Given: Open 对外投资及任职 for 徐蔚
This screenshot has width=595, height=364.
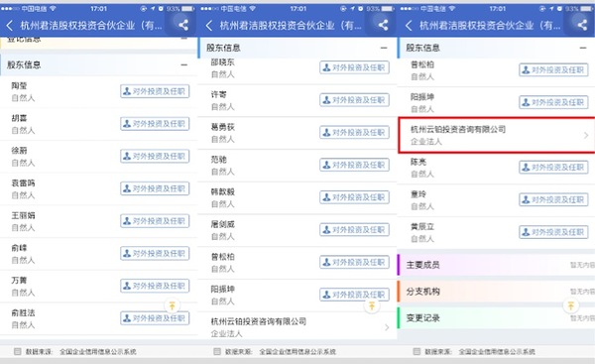Looking at the screenshot, I should click(155, 157).
